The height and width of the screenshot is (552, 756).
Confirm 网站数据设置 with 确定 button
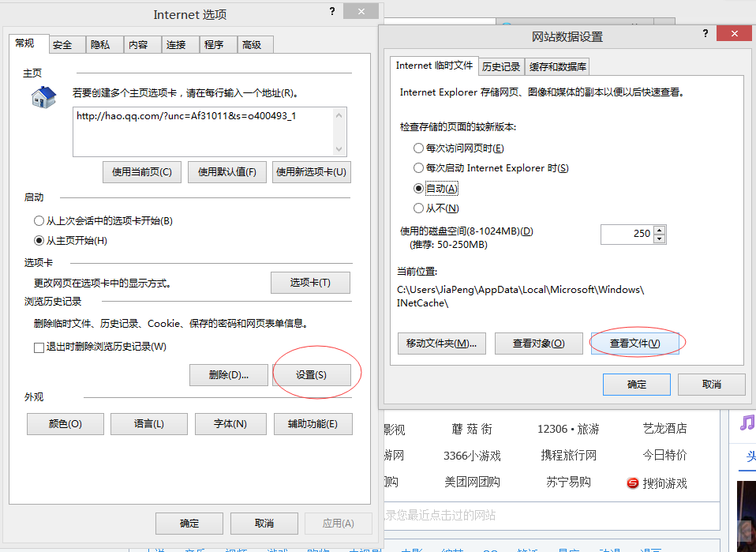(636, 385)
